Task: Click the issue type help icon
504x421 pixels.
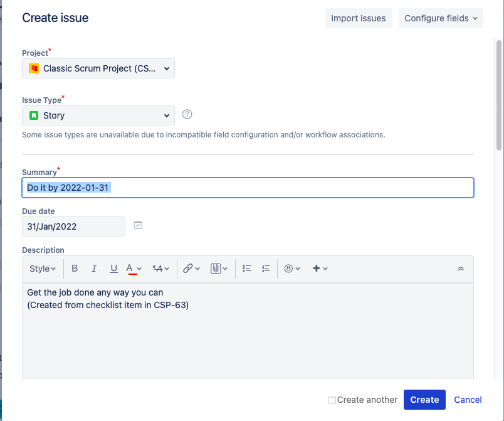Action: click(187, 115)
